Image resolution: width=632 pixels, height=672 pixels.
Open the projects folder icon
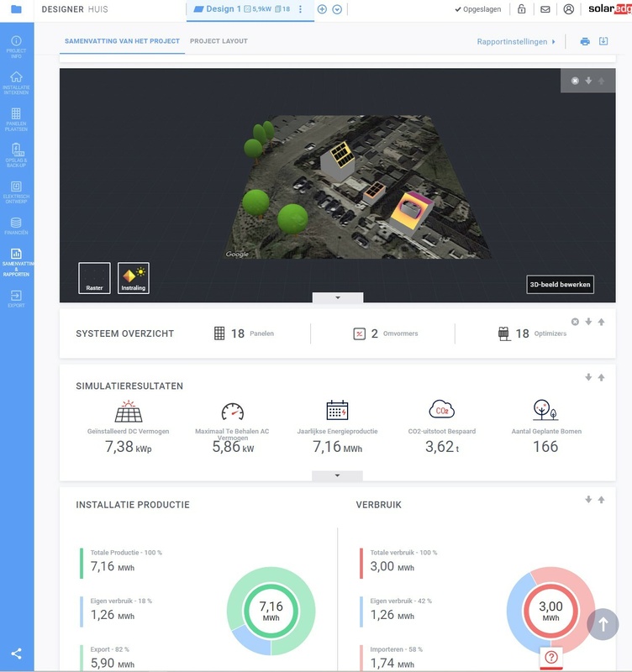coord(16,9)
